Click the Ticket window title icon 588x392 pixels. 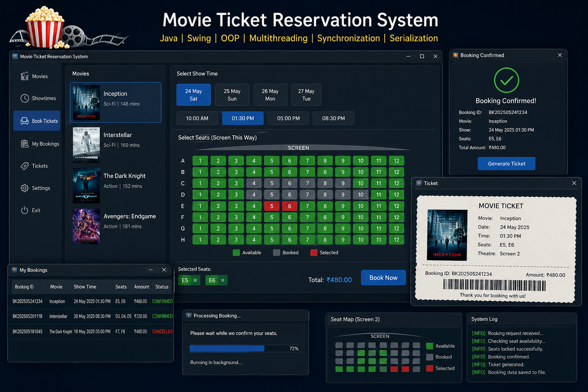pos(419,183)
